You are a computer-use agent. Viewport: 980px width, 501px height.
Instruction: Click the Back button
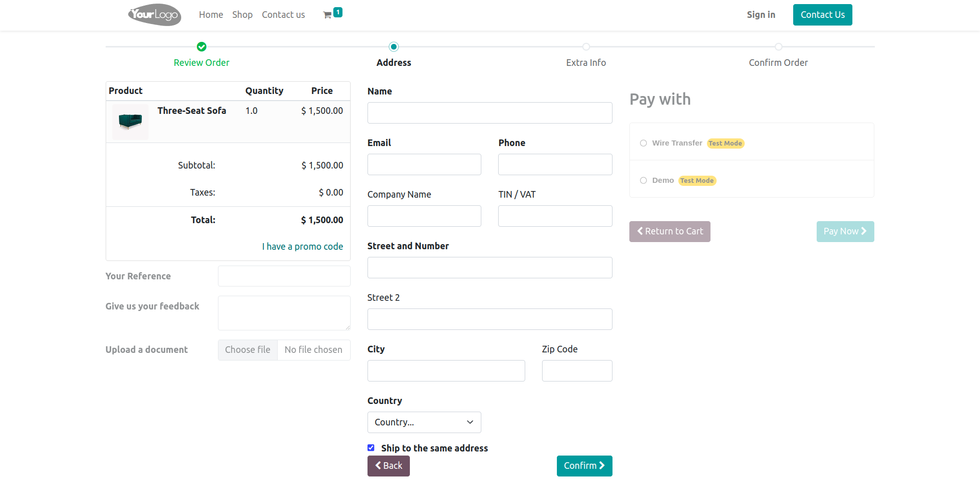pyautogui.click(x=388, y=466)
